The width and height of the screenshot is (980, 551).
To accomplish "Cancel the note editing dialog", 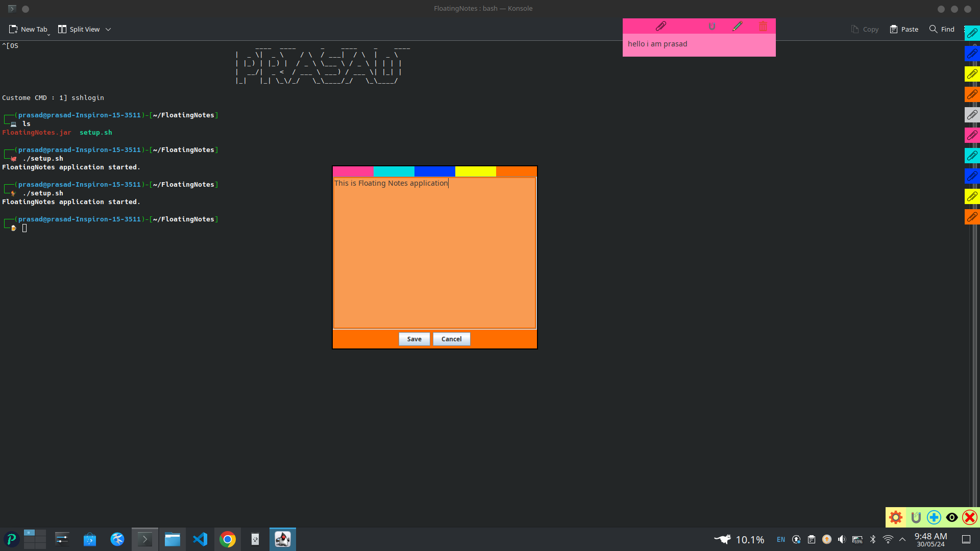I will coord(451,339).
